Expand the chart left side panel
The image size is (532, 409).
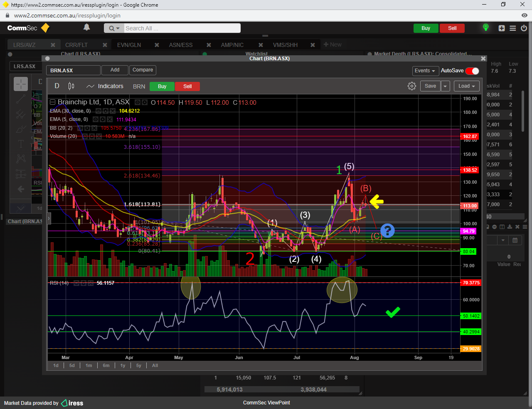click(49, 218)
